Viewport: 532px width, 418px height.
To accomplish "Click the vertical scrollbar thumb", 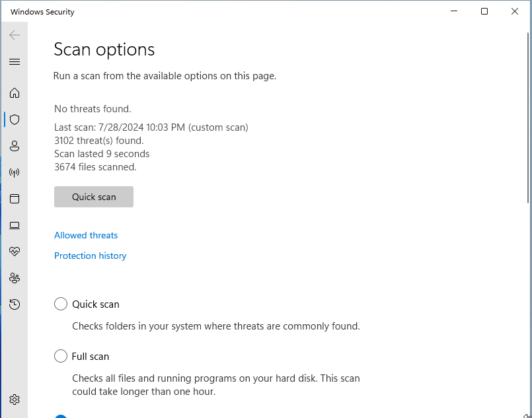I will click(528, 118).
